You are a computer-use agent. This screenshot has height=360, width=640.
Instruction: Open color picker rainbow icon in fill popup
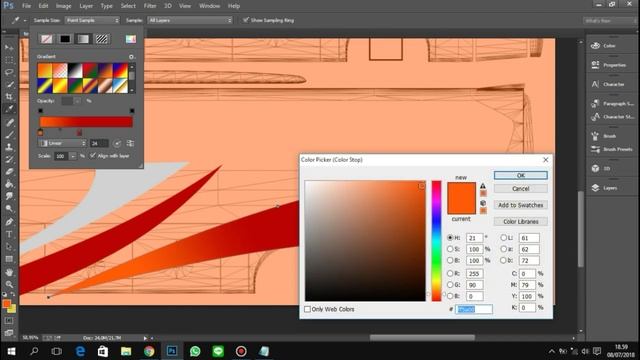(131, 39)
